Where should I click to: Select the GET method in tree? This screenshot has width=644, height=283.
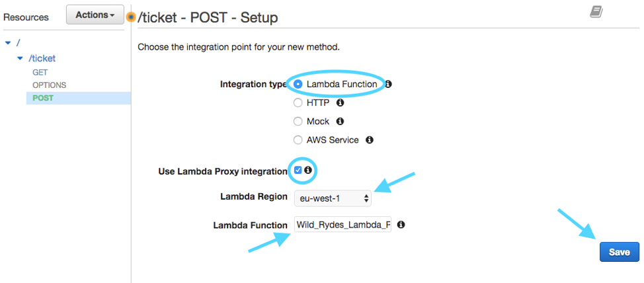point(40,72)
